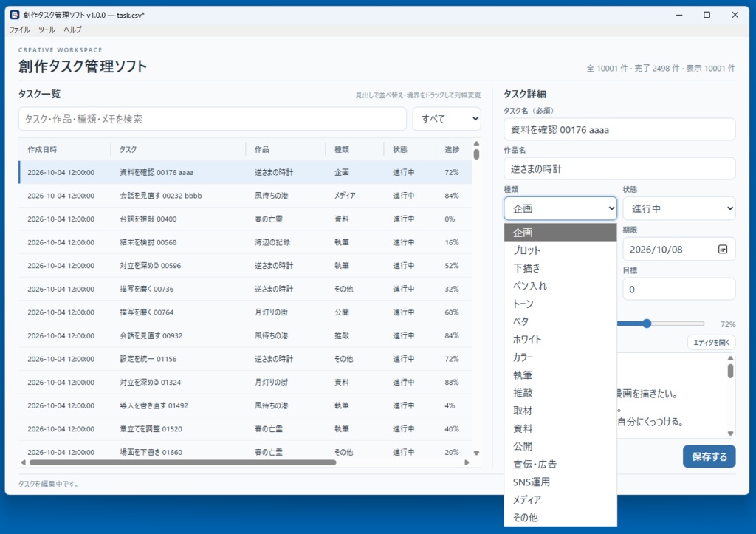The width and height of the screenshot is (756, 534).
Task: Choose 宣伝・広告 from the type dropdown list
Action: click(560, 464)
